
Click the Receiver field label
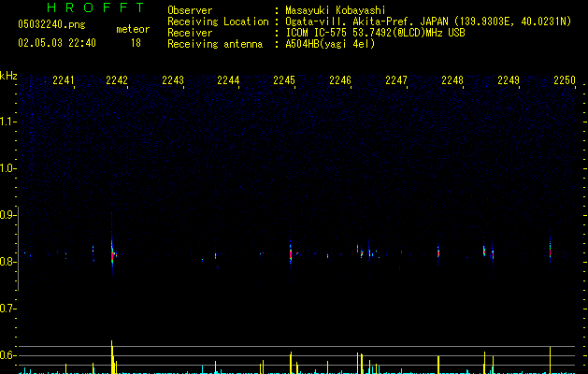190,33
